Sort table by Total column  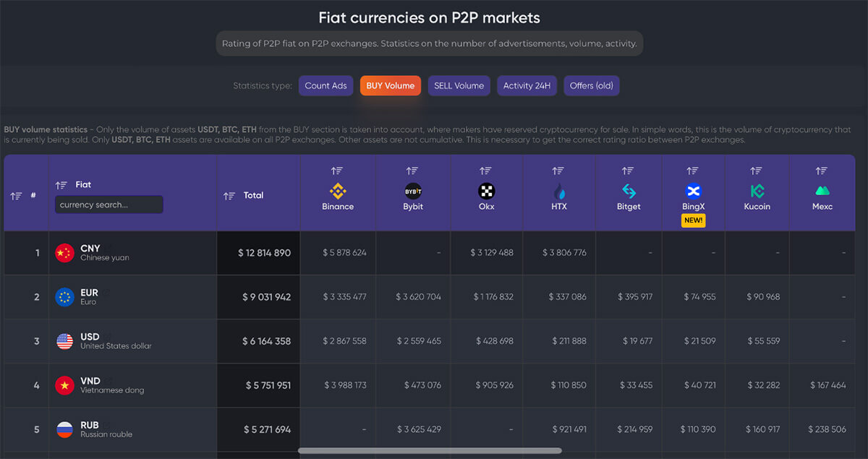point(229,196)
